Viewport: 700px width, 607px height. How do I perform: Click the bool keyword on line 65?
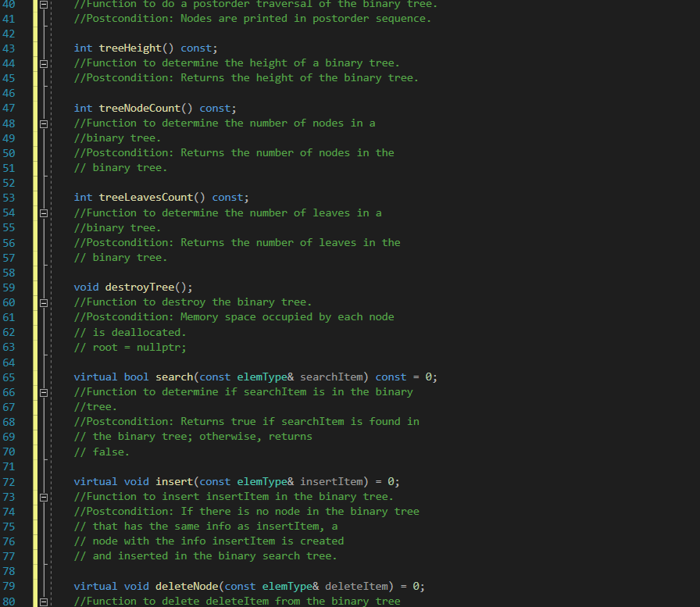[x=135, y=377]
